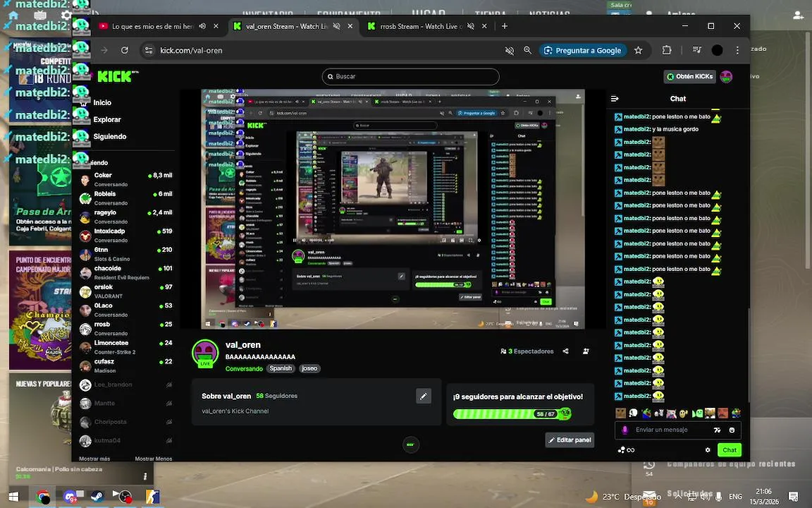Send the message with the green Chat button
The width and height of the screenshot is (812, 508).
[x=729, y=450]
